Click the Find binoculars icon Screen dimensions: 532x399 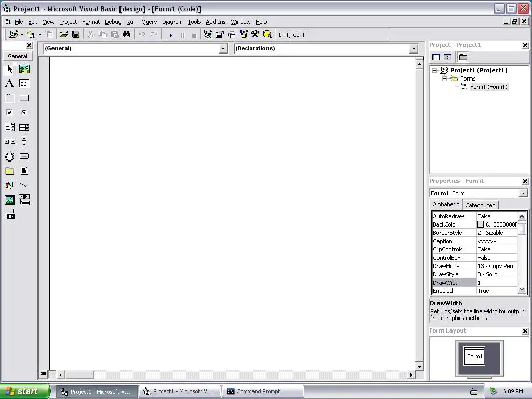tap(127, 34)
